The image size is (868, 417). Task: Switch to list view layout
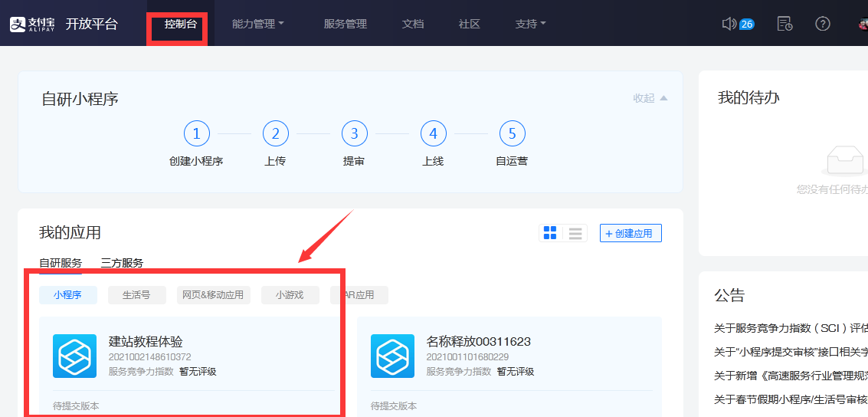click(575, 233)
